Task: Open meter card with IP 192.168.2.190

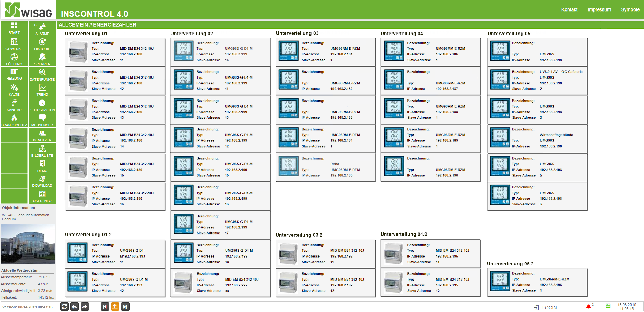Action: pos(431,167)
